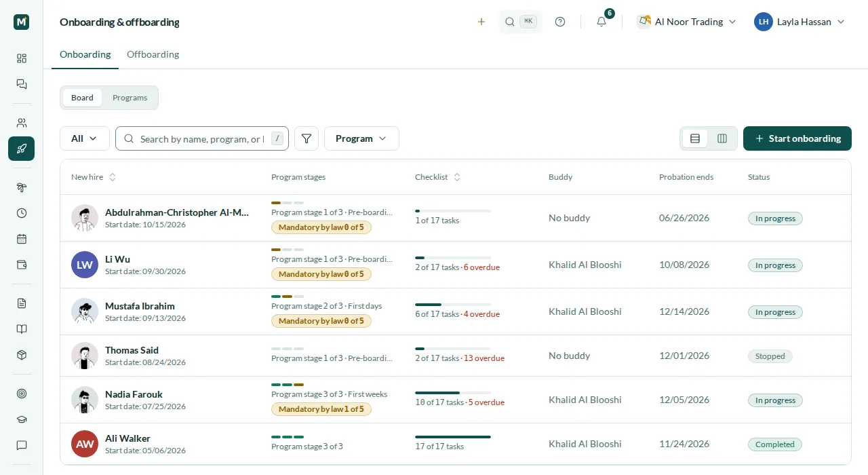This screenshot has width=868, height=475.
Task: Open the Al Noor Trading company switcher
Action: pyautogui.click(x=686, y=22)
